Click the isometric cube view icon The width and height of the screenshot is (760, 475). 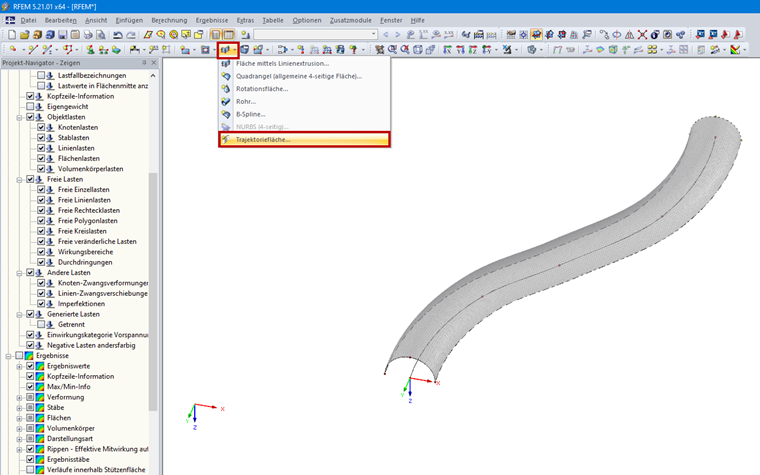pos(417,49)
